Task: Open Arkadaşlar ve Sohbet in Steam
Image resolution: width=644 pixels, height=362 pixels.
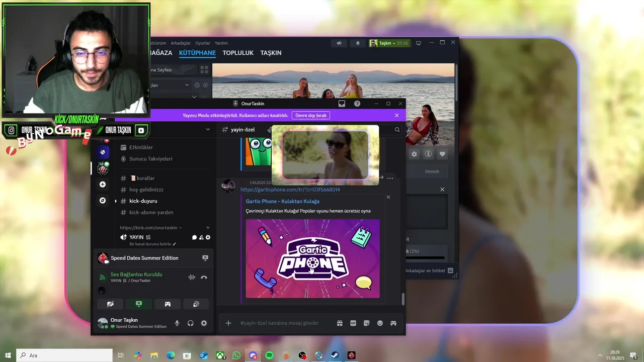Action: pyautogui.click(x=429, y=270)
